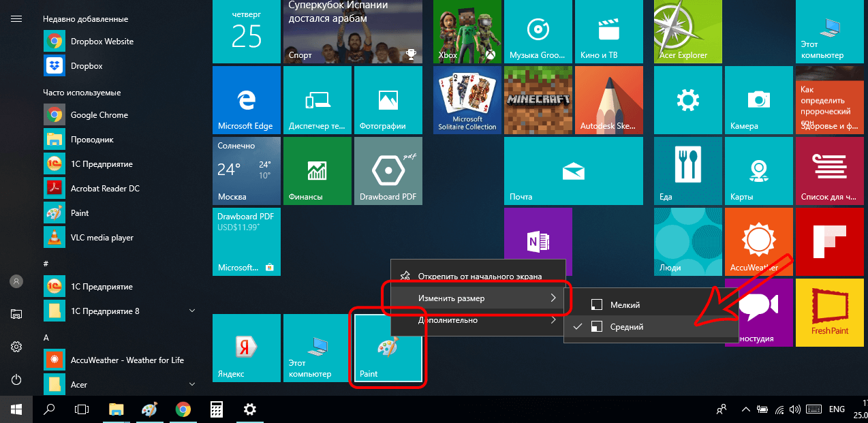Click the Calculator icon in taskbar
868x423 pixels.
click(217, 409)
